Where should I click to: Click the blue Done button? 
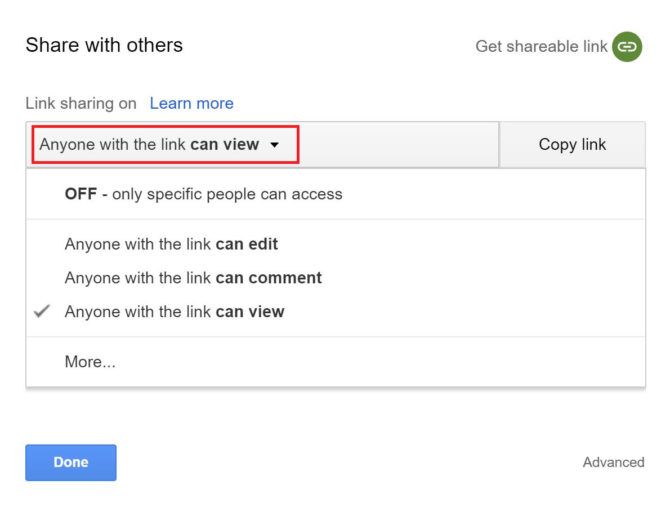pyautogui.click(x=71, y=462)
